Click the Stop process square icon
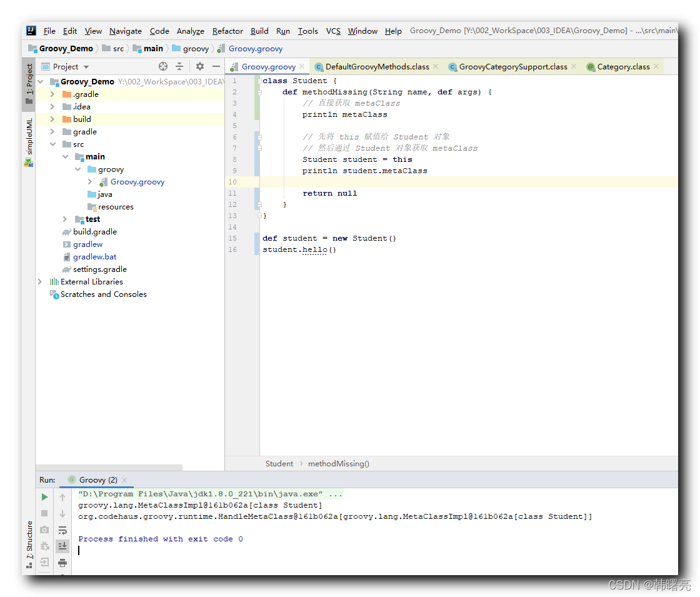Viewport: 700px width, 597px height. 44,513
